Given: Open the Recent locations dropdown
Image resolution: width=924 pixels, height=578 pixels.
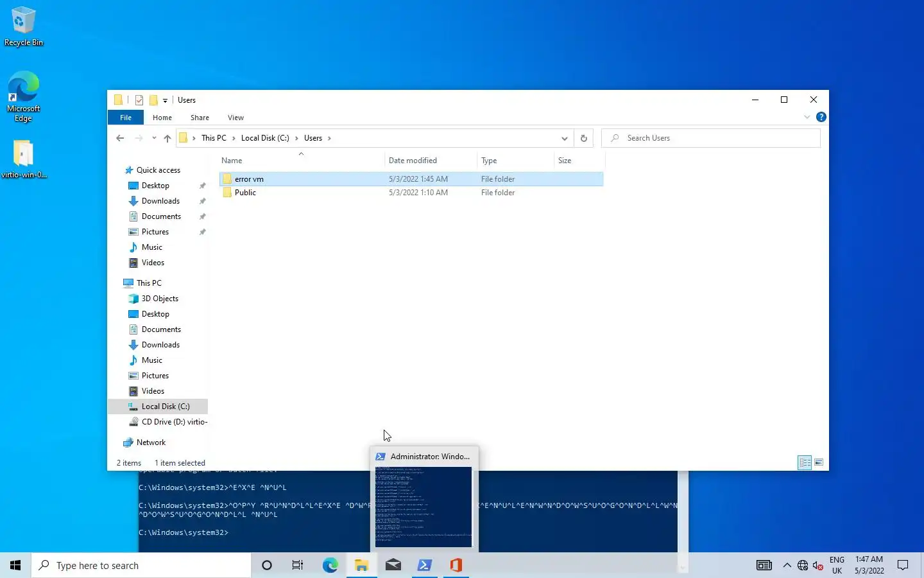Looking at the screenshot, I should [154, 138].
